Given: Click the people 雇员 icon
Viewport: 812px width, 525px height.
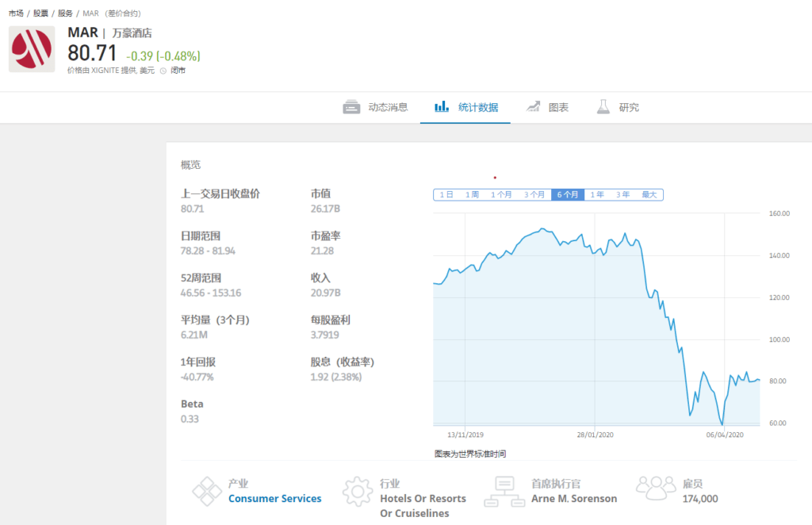Looking at the screenshot, I should 656,489.
